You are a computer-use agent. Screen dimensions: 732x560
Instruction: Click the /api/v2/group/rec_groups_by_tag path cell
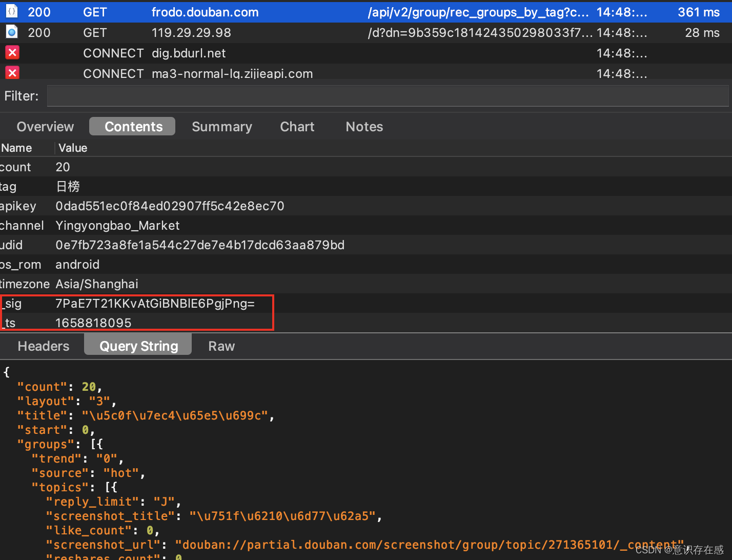(478, 12)
